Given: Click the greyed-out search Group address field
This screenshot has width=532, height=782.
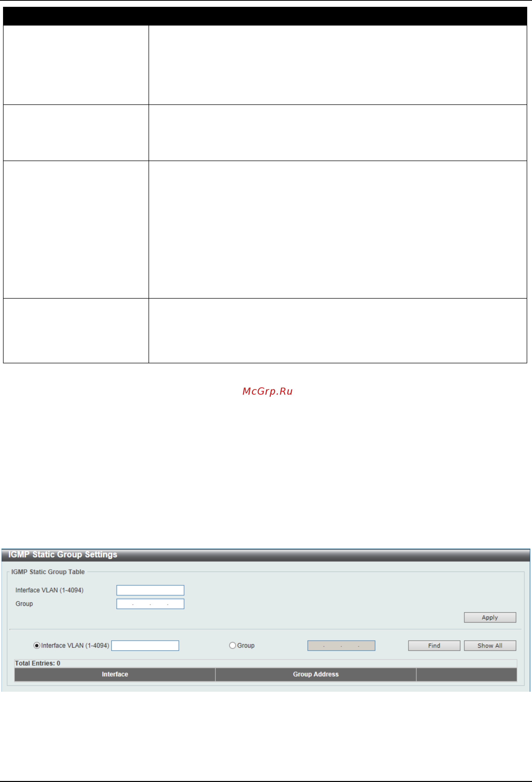Looking at the screenshot, I should pos(341,646).
